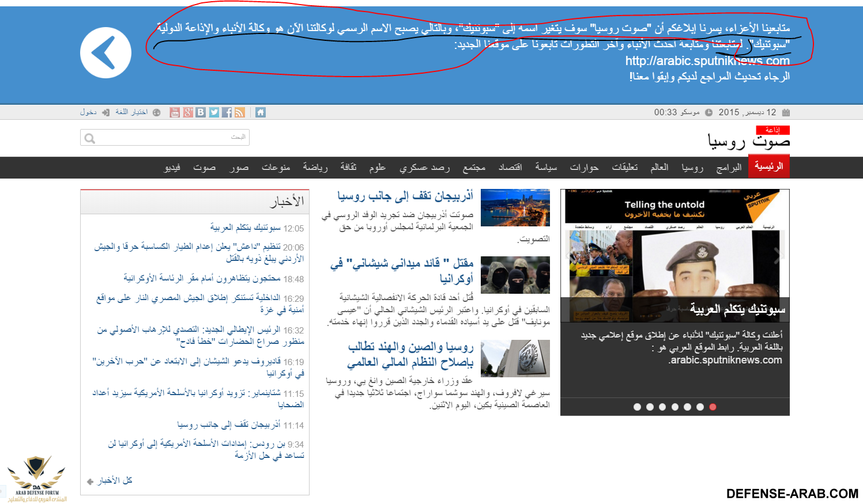Click the red إذاعة label above logo
863x504 pixels.
tap(773, 130)
